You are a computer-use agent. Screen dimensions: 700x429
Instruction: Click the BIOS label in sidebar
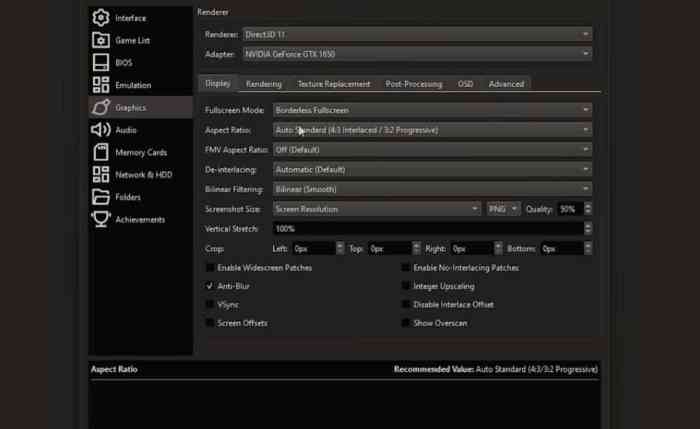(124, 63)
